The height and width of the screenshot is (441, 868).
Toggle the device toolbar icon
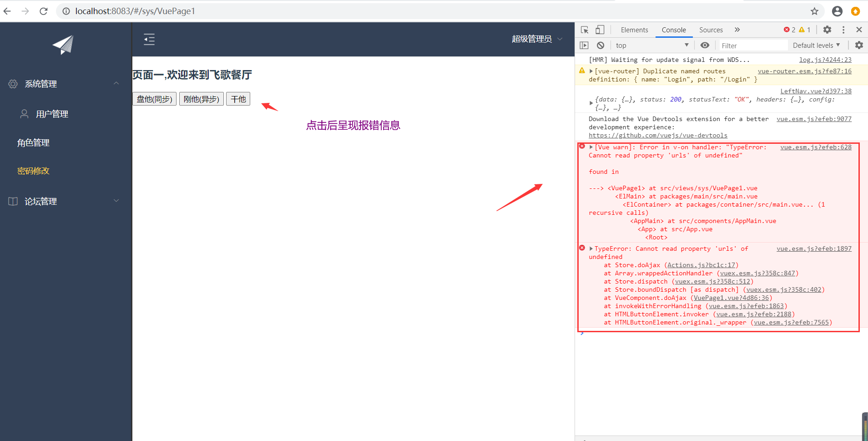tap(600, 30)
